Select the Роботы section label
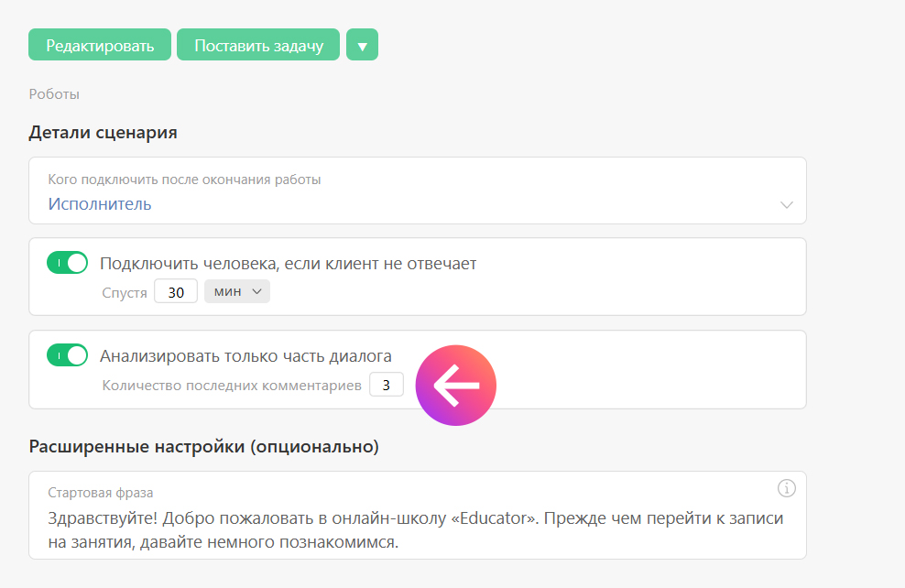Screen dimensions: 905x588 pos(54,93)
